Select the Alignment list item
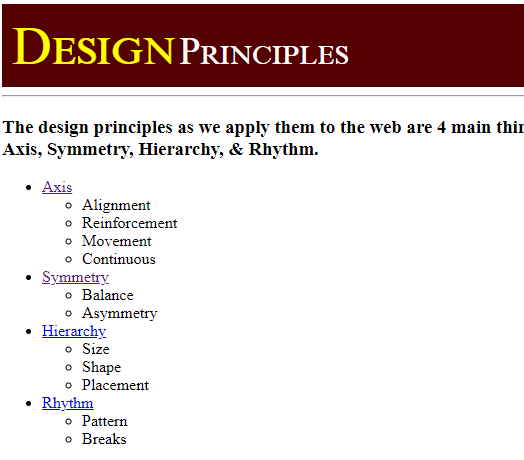 click(116, 205)
